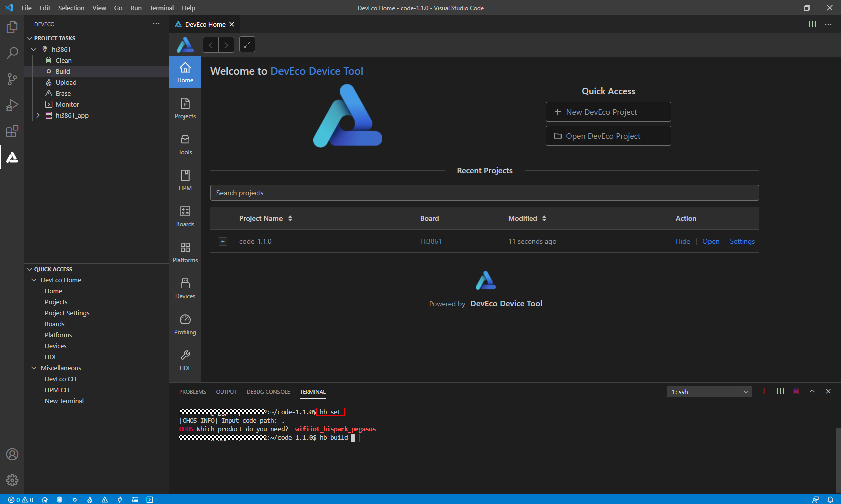The width and height of the screenshot is (841, 504).
Task: Expand the hi3861_app tree node
Action: click(38, 115)
